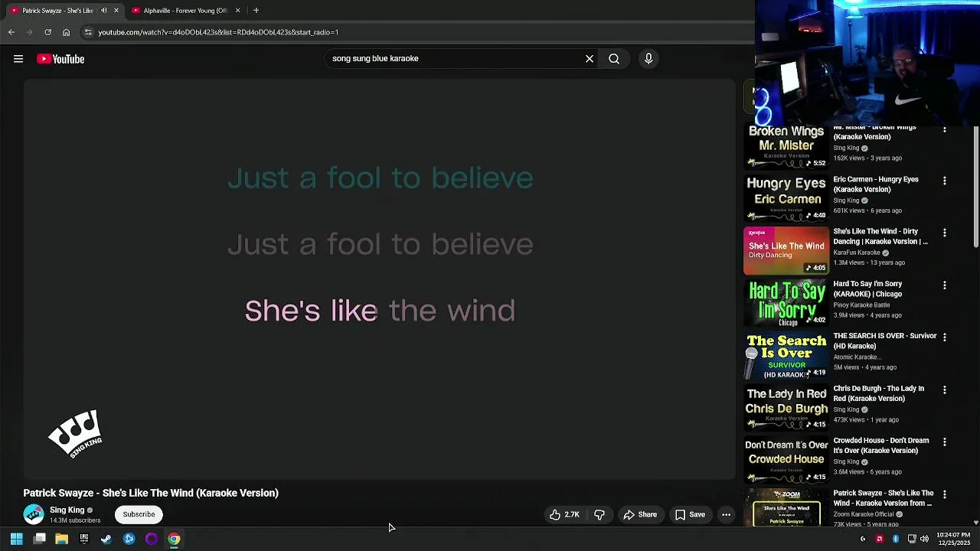This screenshot has height=551, width=980.
Task: Go to the YouTube home logo
Action: (x=60, y=59)
